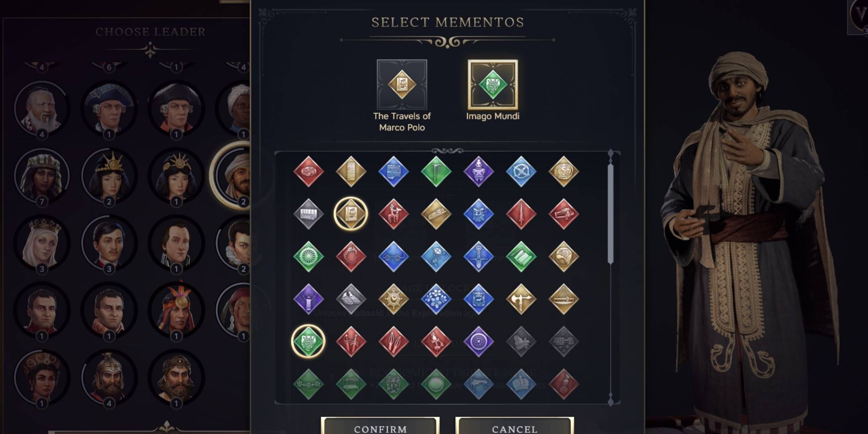Click the memento list scrollbar handle
This screenshot has width=868, height=434.
(x=610, y=213)
